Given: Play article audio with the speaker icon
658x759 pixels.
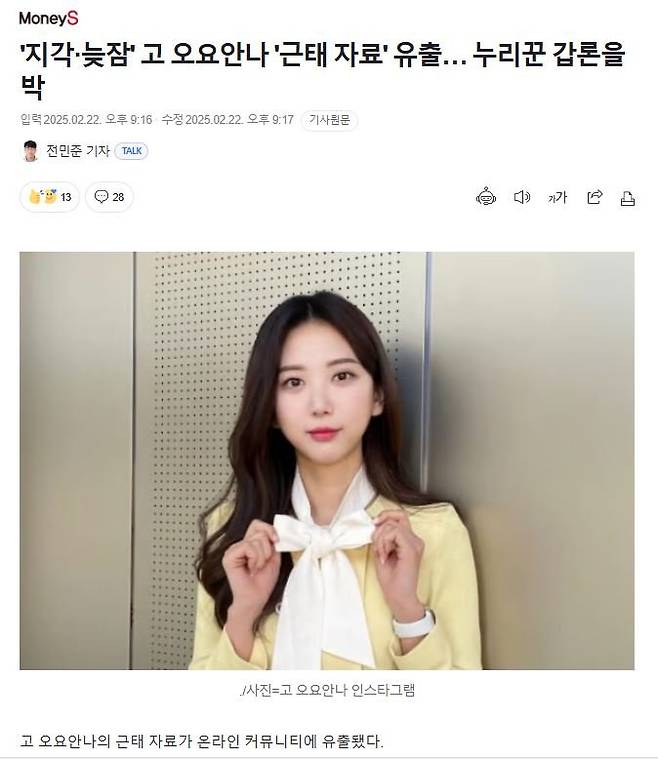Looking at the screenshot, I should tap(521, 197).
